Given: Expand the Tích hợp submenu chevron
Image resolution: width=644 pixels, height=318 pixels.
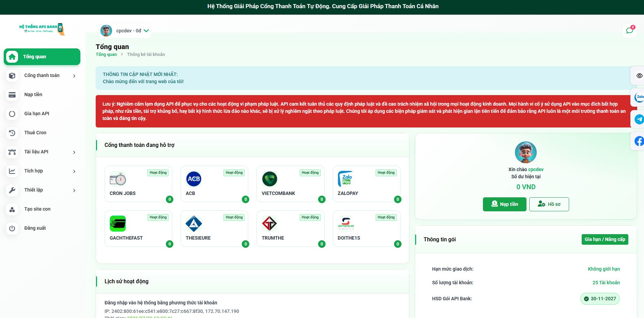Looking at the screenshot, I should point(74,171).
